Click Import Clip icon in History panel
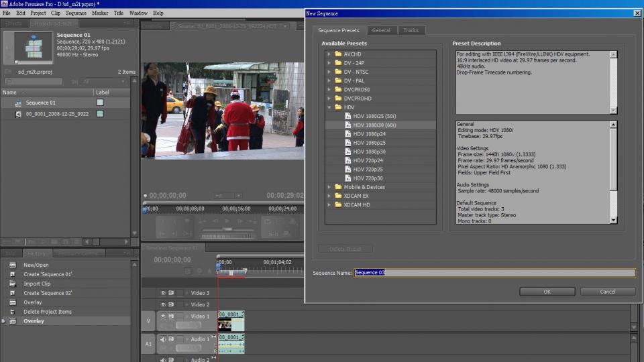 pyautogui.click(x=12, y=284)
